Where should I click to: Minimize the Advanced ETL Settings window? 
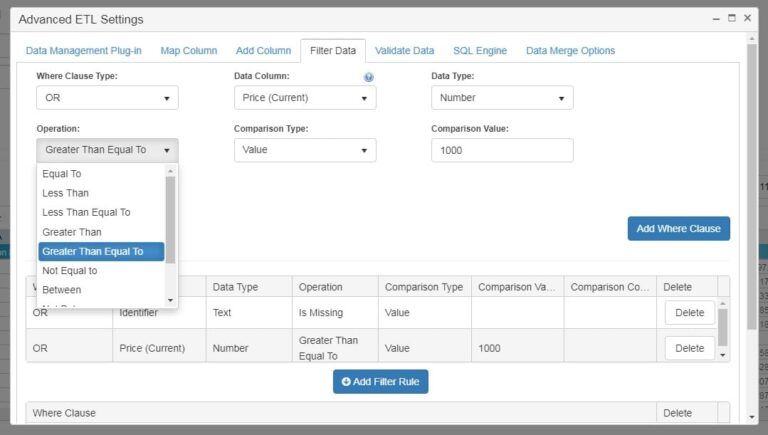pos(716,18)
